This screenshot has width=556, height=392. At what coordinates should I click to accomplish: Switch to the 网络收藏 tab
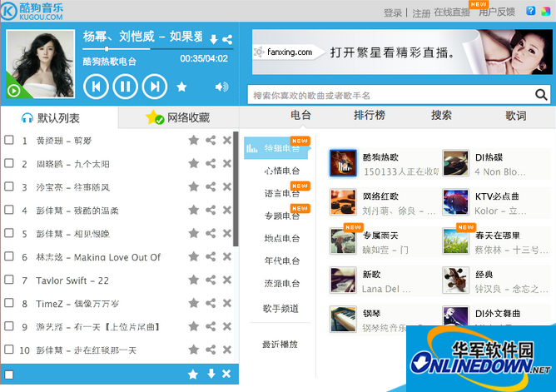click(x=178, y=117)
